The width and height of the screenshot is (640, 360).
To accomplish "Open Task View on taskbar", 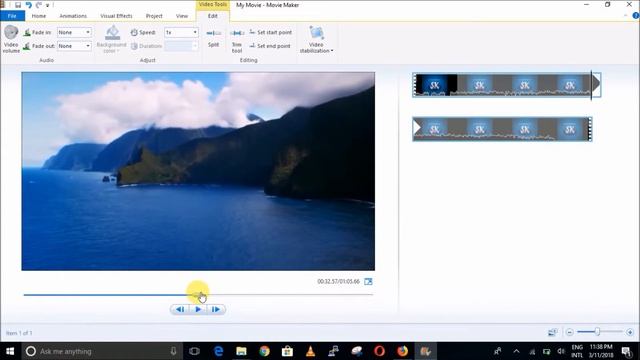I will pos(195,351).
